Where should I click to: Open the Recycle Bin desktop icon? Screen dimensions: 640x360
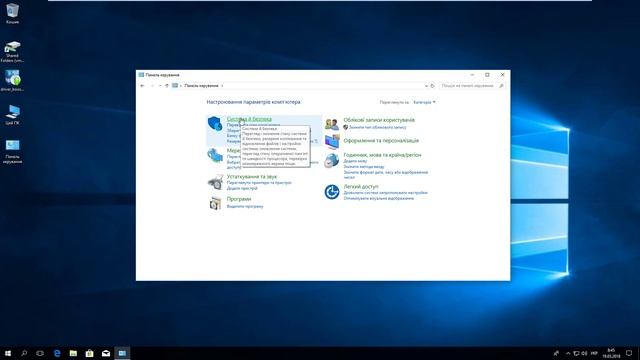[12, 13]
